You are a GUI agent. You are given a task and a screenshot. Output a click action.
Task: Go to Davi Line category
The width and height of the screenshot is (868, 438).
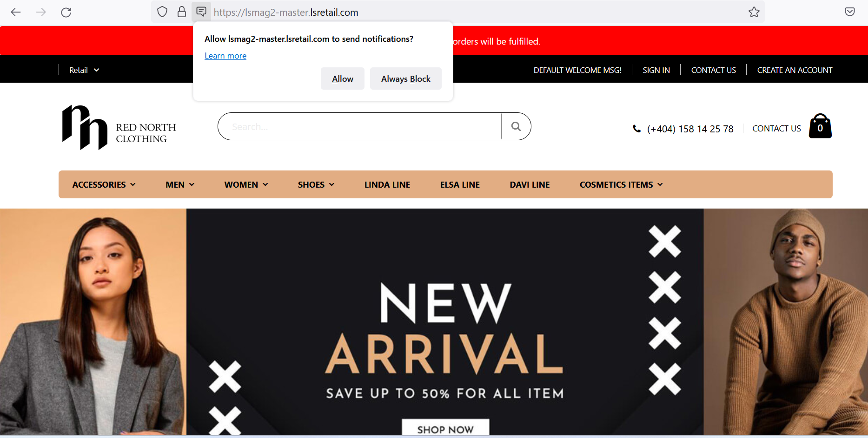(x=530, y=184)
